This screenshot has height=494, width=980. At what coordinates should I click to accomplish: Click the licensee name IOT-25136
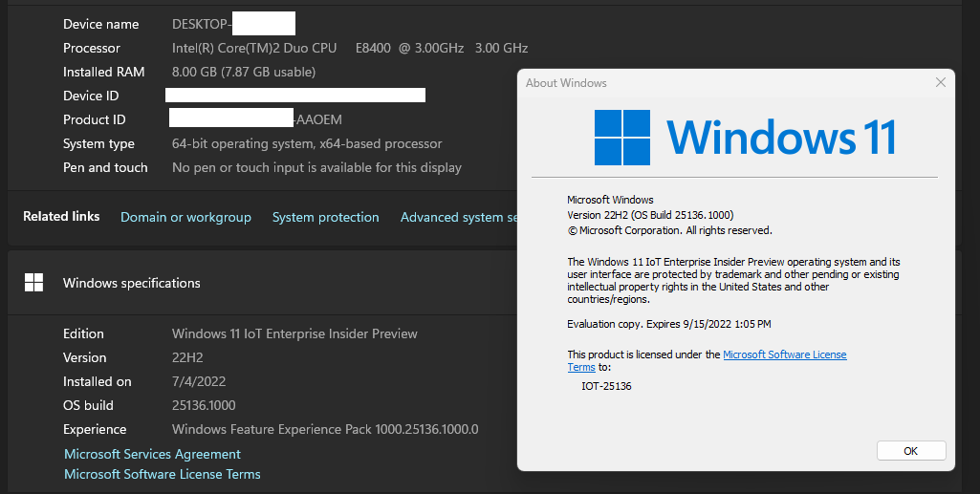tap(606, 386)
